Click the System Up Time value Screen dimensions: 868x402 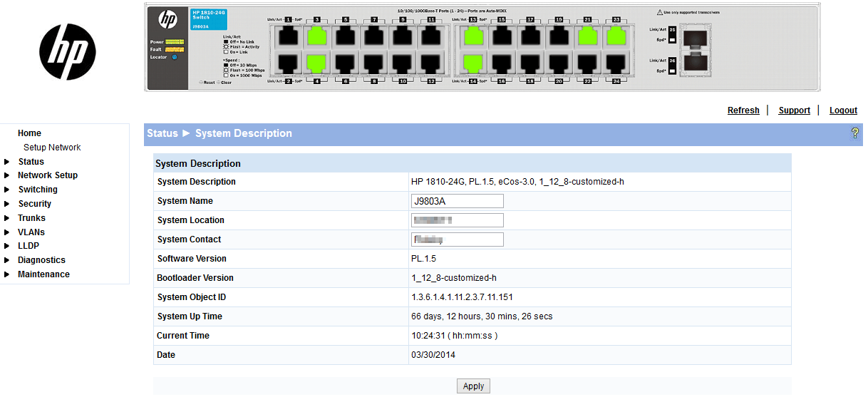(x=482, y=316)
